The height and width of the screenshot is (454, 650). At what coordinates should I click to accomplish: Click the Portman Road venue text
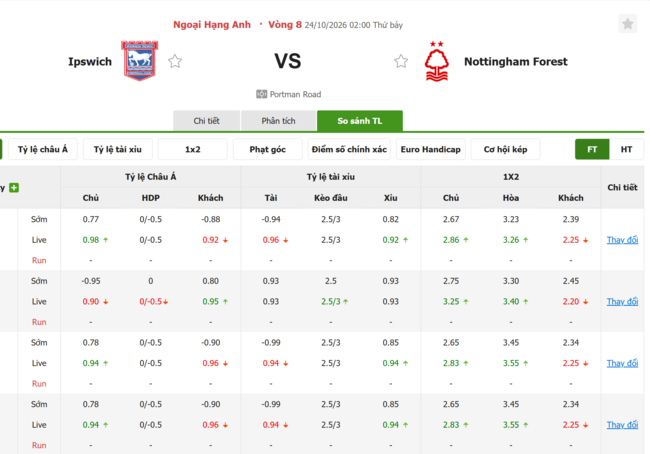pos(296,95)
